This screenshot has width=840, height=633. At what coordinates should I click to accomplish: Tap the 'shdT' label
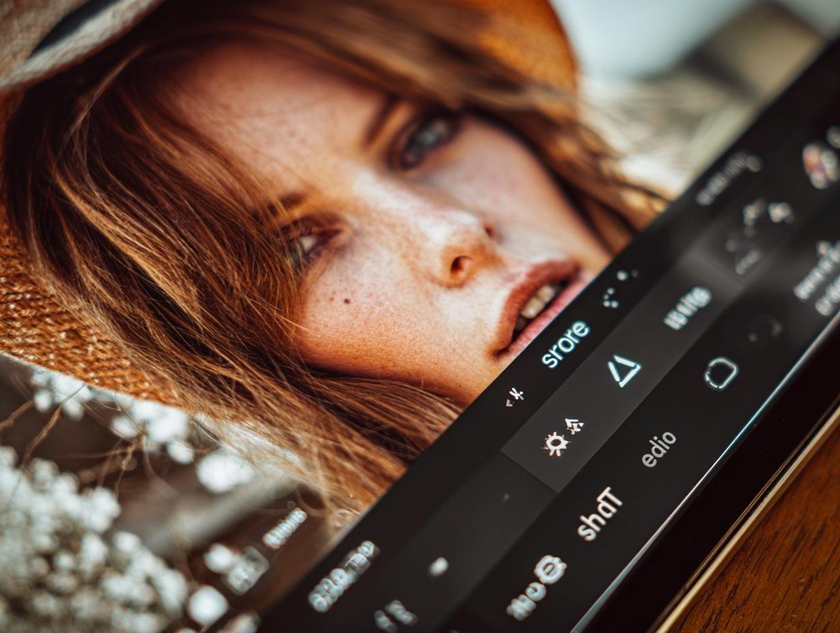(x=600, y=513)
